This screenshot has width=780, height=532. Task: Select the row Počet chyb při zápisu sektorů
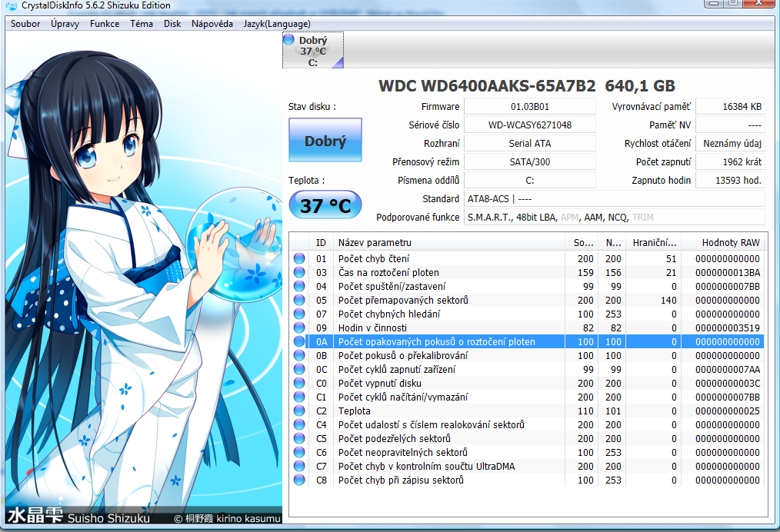click(x=527, y=480)
